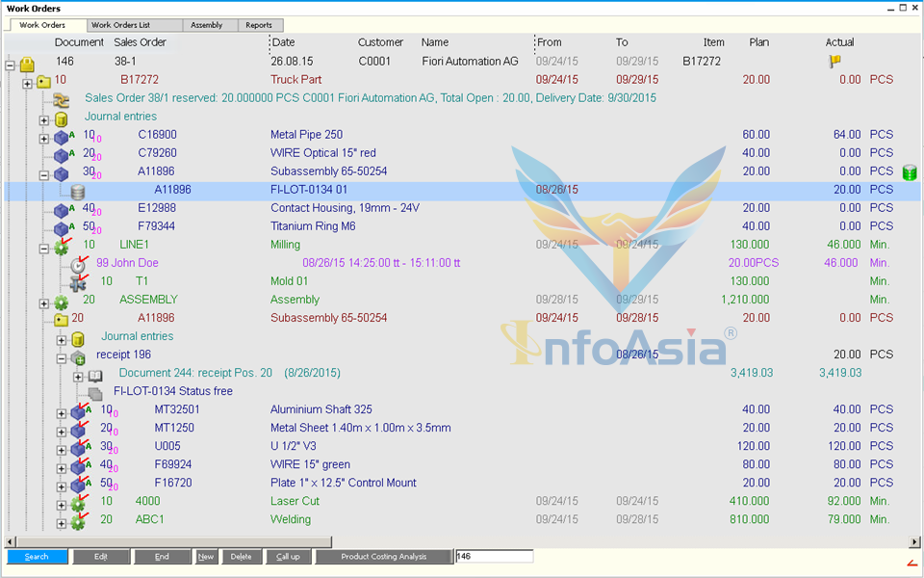Click the horizontal scrollbar right arrow
Viewport: 924px width, 578px height.
[x=914, y=541]
